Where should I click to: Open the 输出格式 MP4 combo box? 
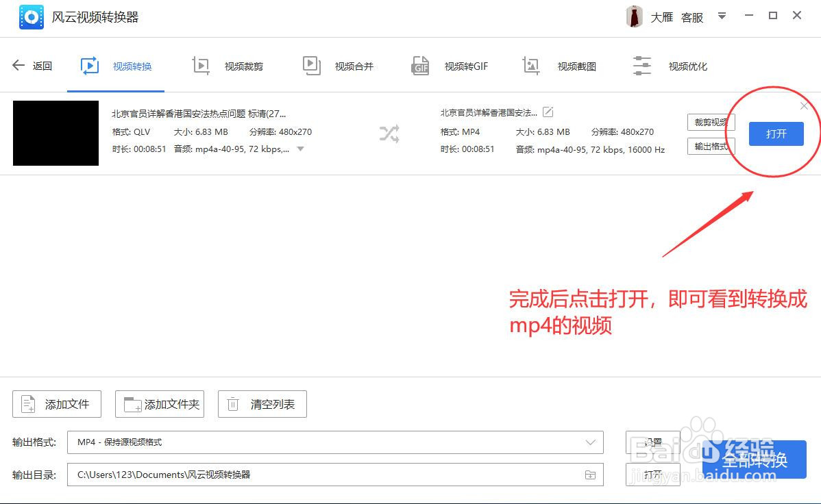tap(335, 442)
